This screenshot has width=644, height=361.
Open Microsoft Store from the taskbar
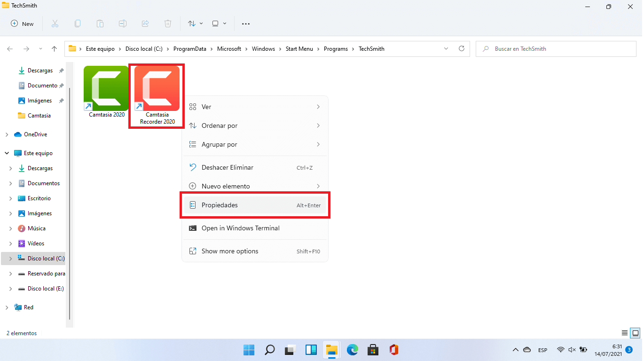pos(373,350)
